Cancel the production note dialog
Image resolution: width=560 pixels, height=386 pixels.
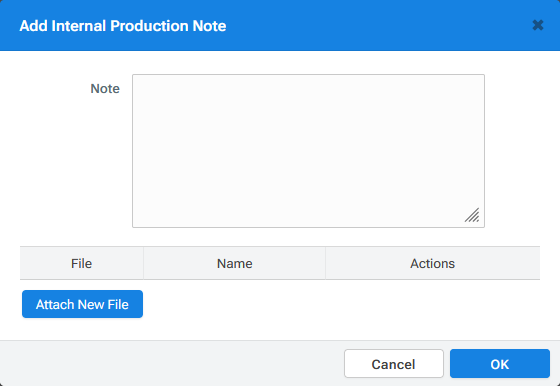(394, 364)
